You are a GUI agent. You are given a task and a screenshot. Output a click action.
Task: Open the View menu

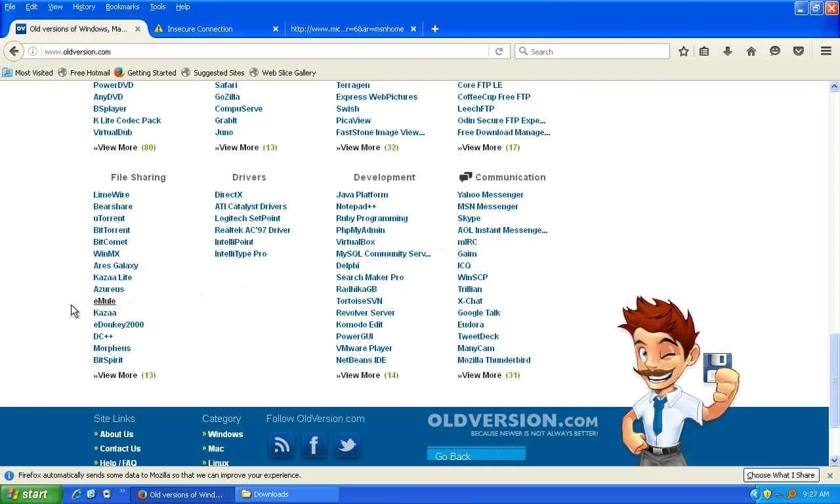tap(55, 7)
